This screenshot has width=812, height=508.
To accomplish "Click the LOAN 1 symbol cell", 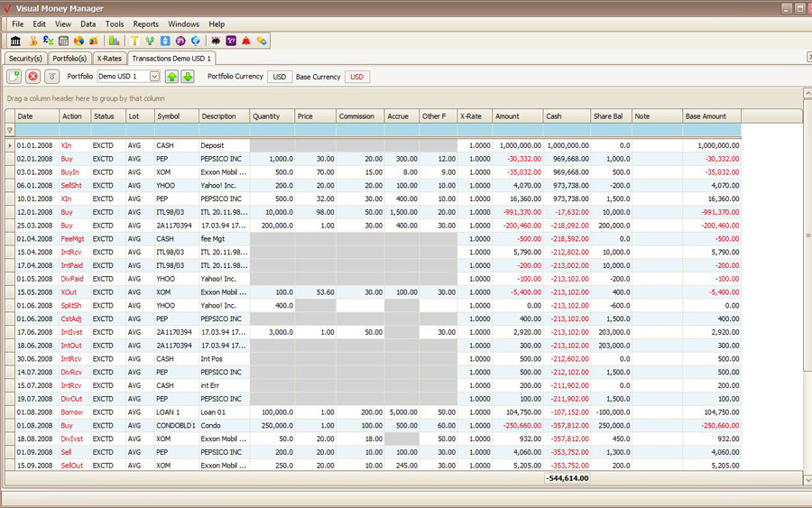I will pos(177,412).
